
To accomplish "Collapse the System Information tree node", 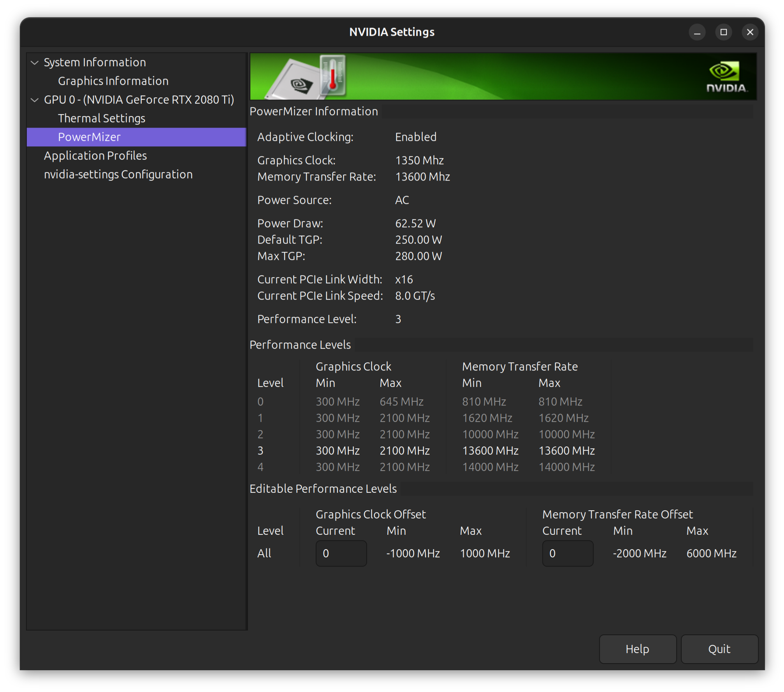I will point(35,63).
